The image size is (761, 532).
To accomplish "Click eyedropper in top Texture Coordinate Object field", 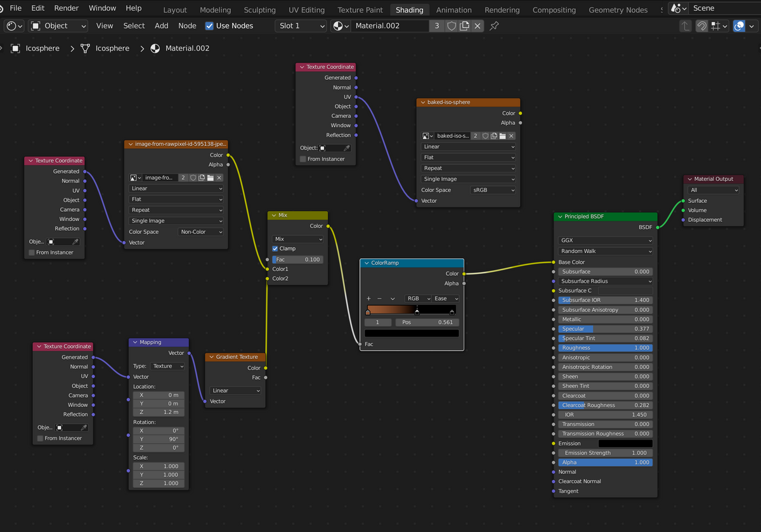I will click(346, 148).
